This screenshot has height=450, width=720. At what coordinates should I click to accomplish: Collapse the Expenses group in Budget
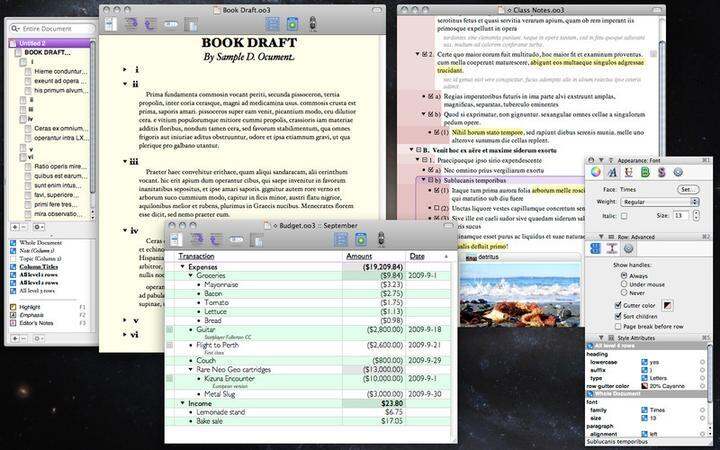click(x=183, y=266)
